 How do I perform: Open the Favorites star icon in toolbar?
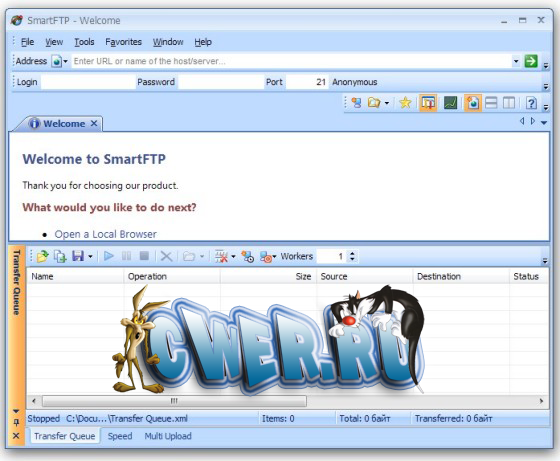pos(405,103)
